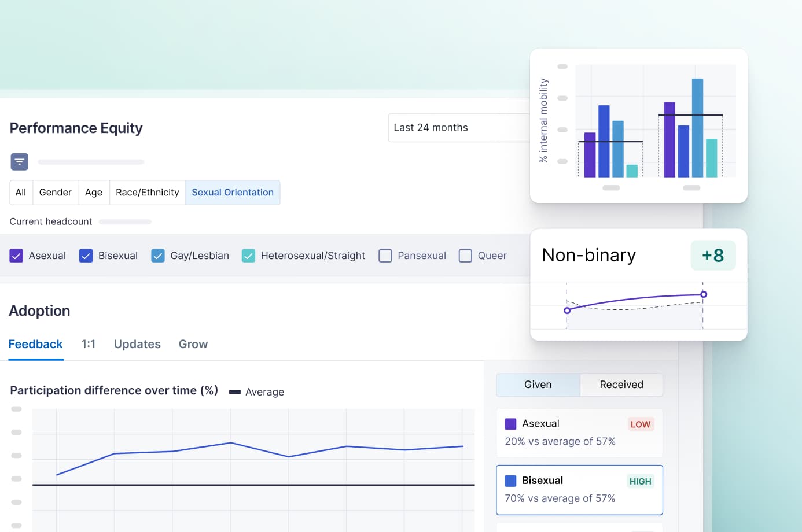Enable the Pansexual checkbox
Viewport: 802px width, 532px height.
click(x=385, y=255)
